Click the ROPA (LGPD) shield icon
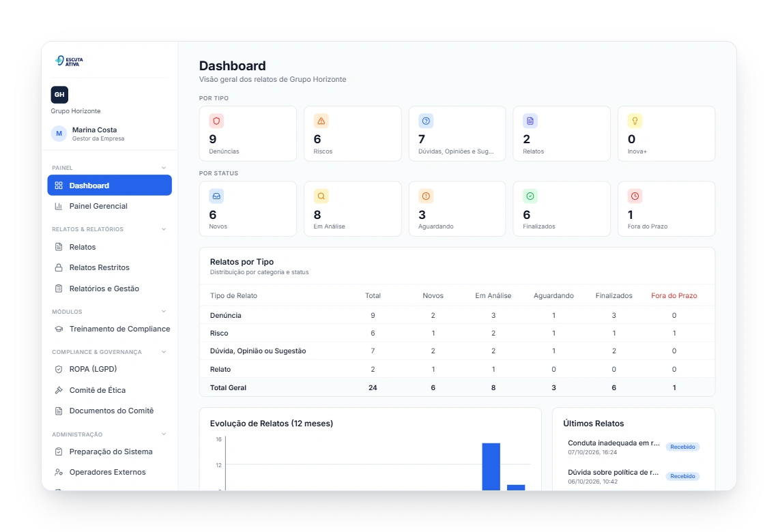778x532 pixels. pos(59,370)
